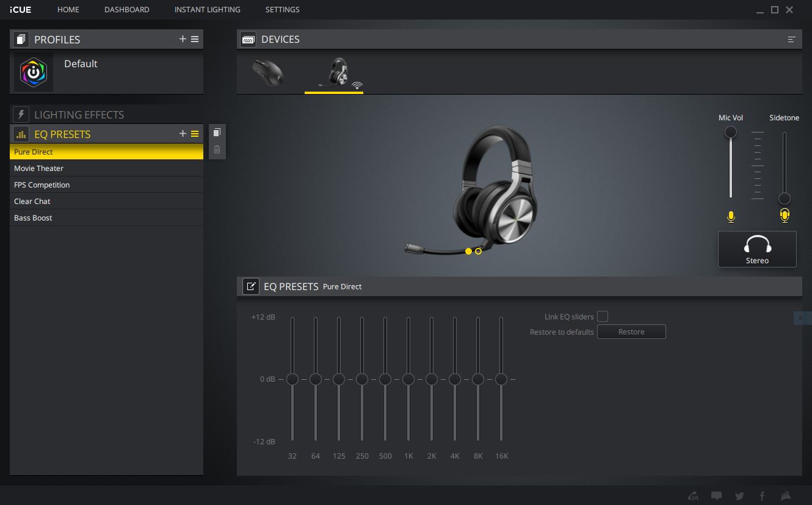Copy the selected EQ preset

[217, 133]
